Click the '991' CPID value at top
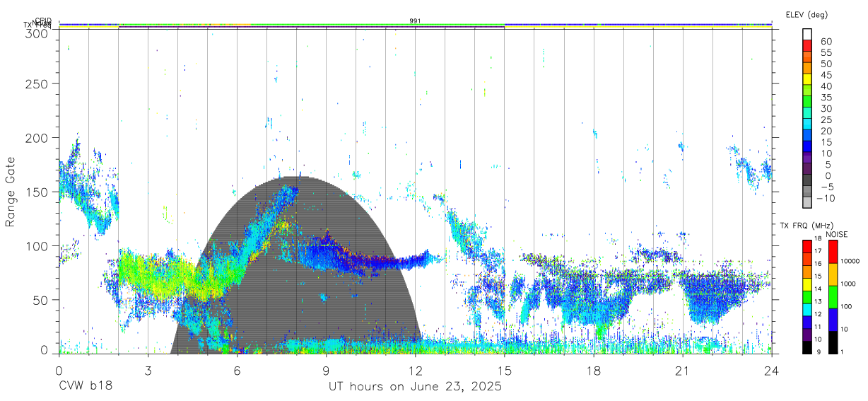The image size is (868, 401). 416,21
